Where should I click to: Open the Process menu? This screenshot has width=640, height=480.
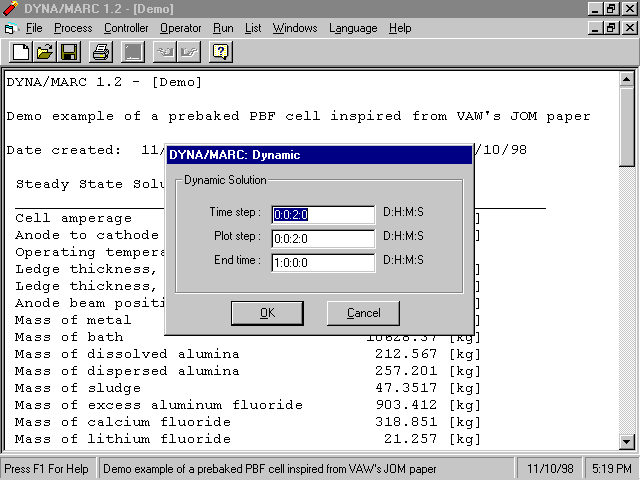click(73, 28)
